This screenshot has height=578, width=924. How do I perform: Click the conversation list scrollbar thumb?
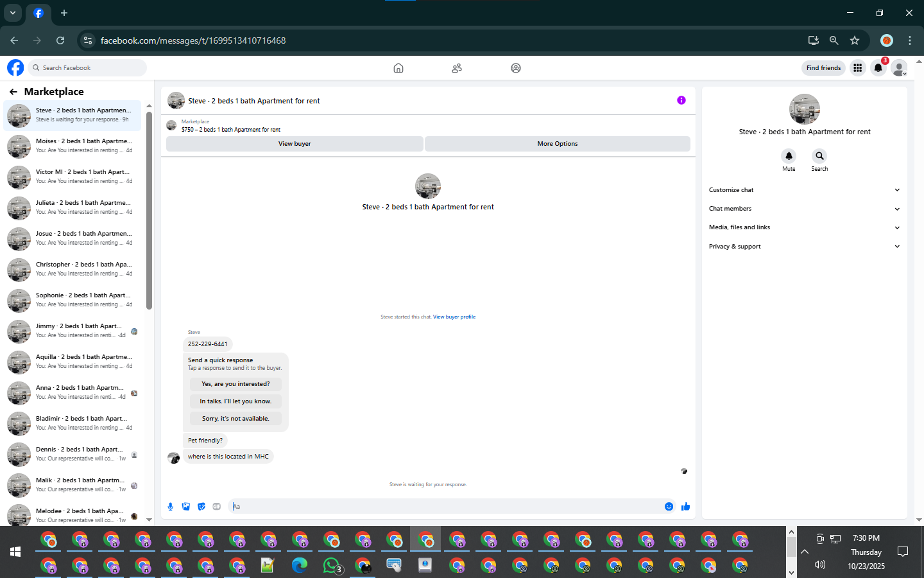(x=149, y=211)
